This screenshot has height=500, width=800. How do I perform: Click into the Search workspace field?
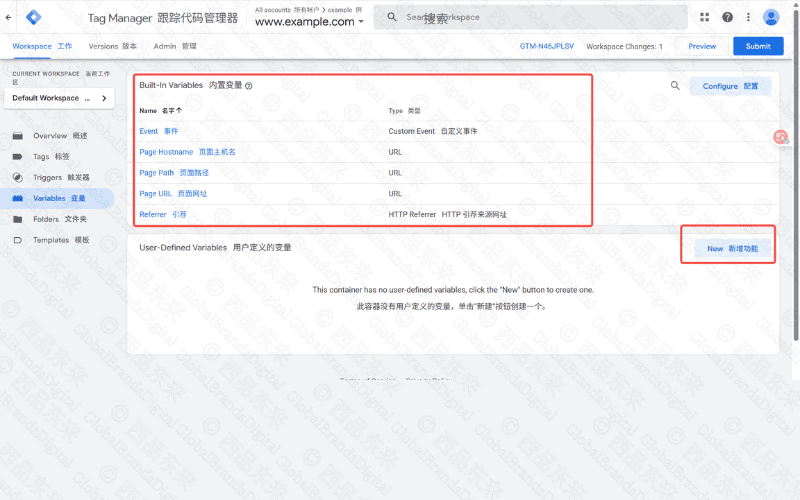pos(531,17)
